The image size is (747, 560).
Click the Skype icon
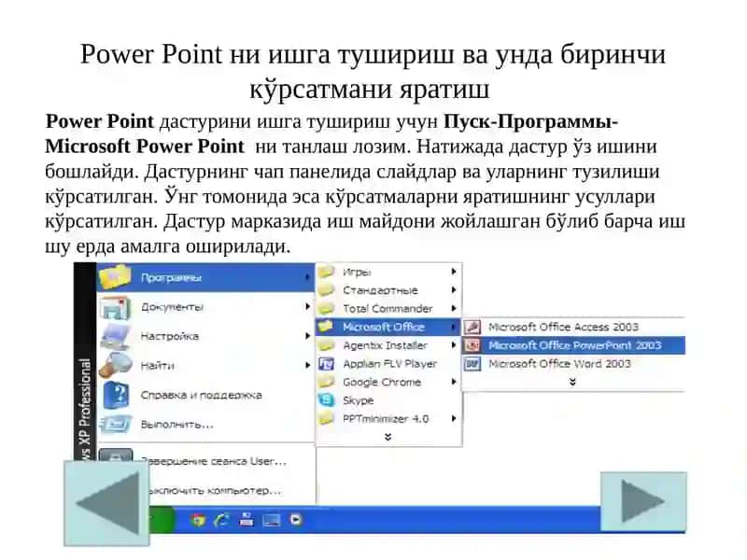click(x=326, y=400)
